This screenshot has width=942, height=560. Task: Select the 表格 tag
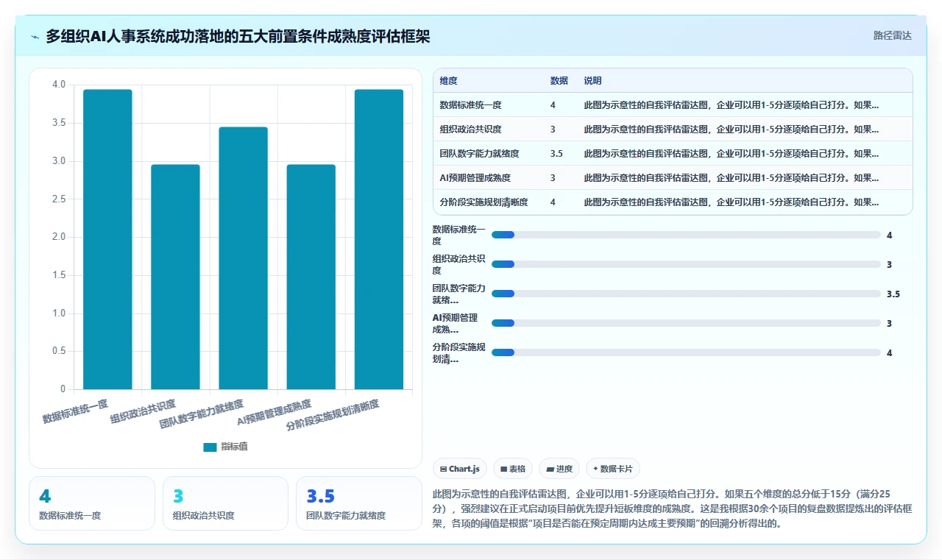pos(513,469)
